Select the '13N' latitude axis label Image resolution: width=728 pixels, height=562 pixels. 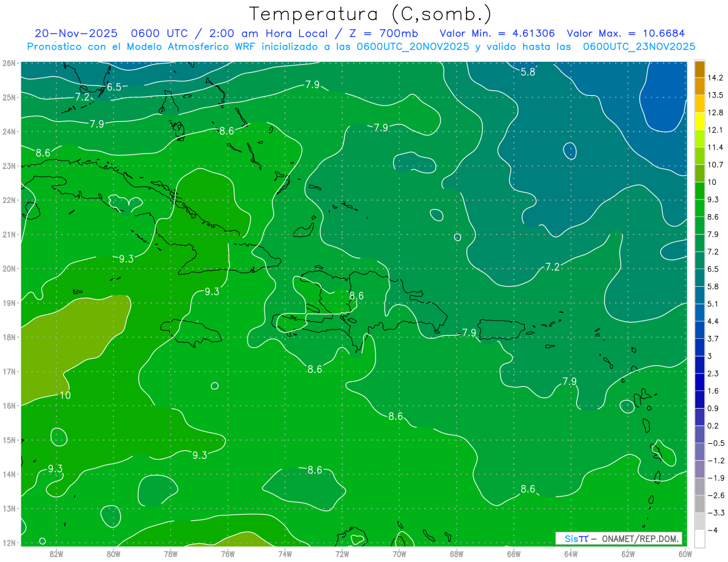point(9,508)
